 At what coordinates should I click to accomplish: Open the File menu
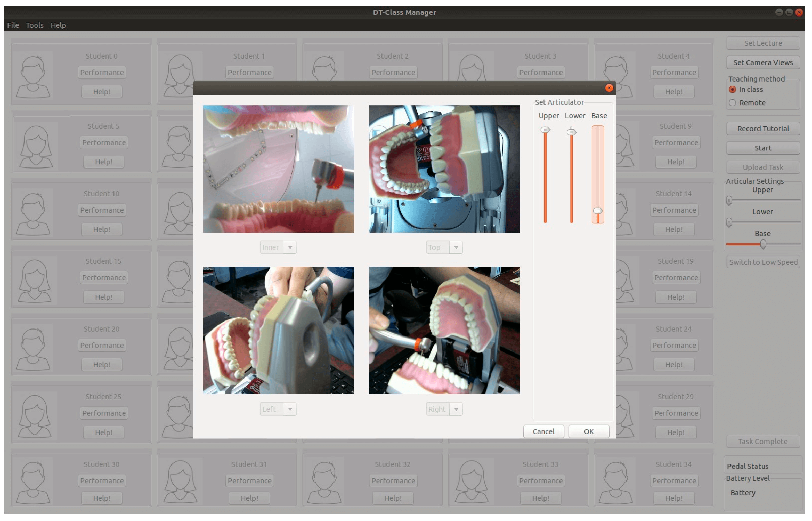pyautogui.click(x=13, y=25)
